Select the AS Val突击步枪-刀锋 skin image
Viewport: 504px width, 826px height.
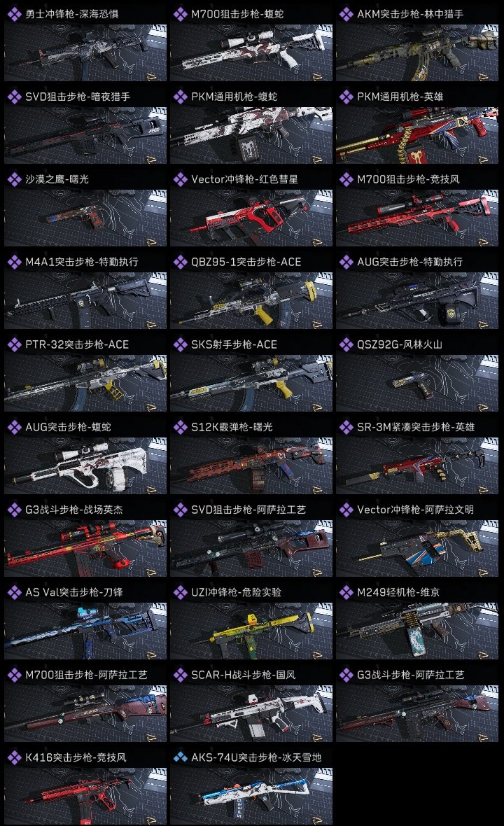point(85,631)
